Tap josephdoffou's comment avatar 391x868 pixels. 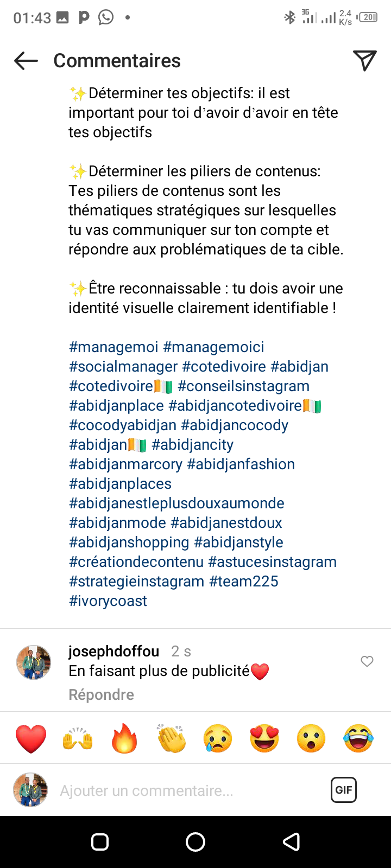pyautogui.click(x=34, y=662)
